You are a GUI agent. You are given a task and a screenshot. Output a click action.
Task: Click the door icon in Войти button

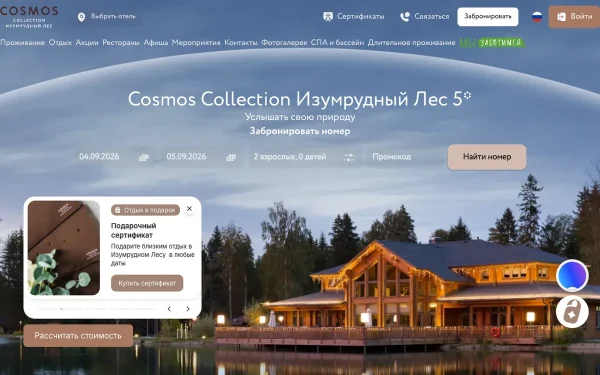coord(561,17)
